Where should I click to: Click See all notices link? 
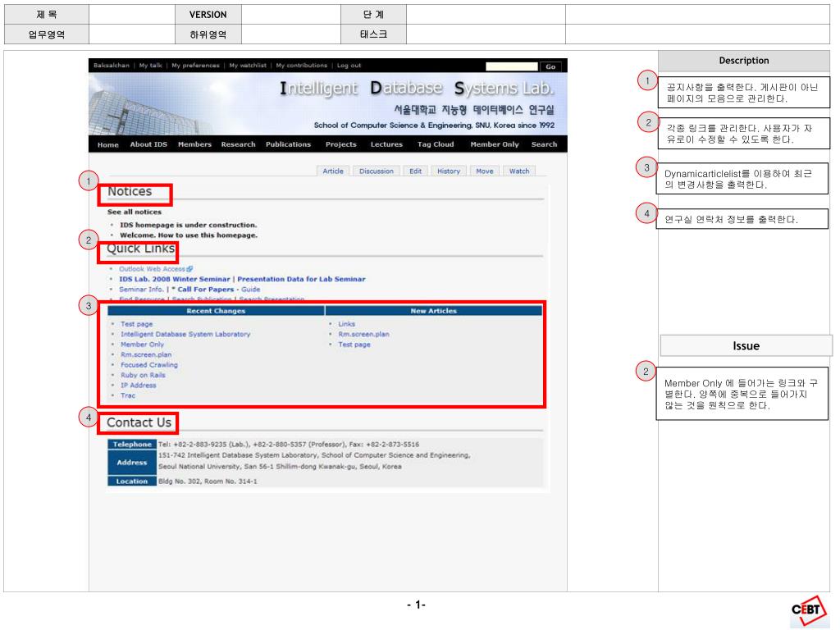coord(134,212)
